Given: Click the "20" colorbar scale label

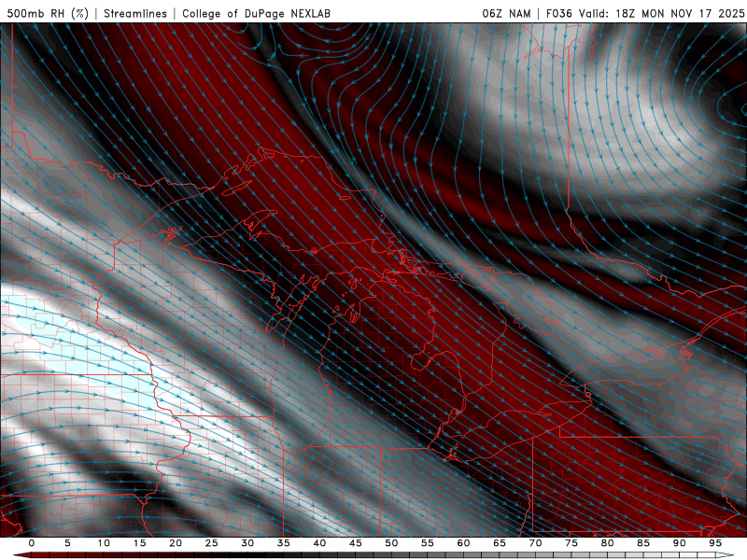Looking at the screenshot, I should [x=176, y=543].
